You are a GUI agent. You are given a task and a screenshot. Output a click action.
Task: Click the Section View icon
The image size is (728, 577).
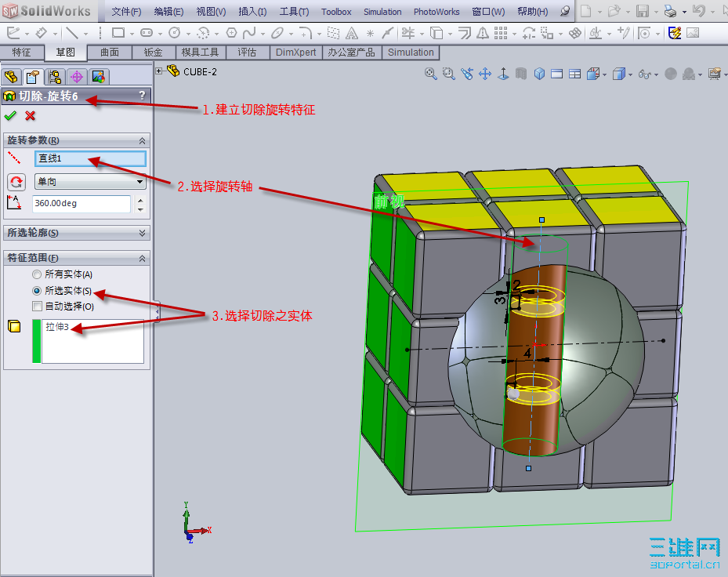tap(521, 74)
